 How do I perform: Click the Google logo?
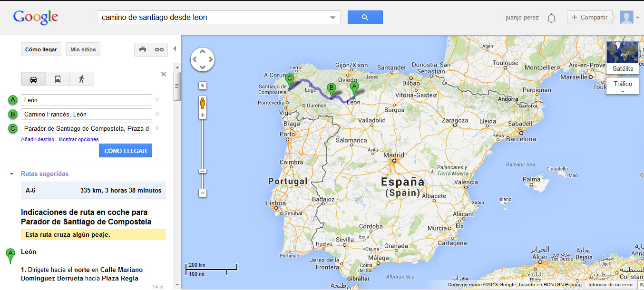coord(36,17)
